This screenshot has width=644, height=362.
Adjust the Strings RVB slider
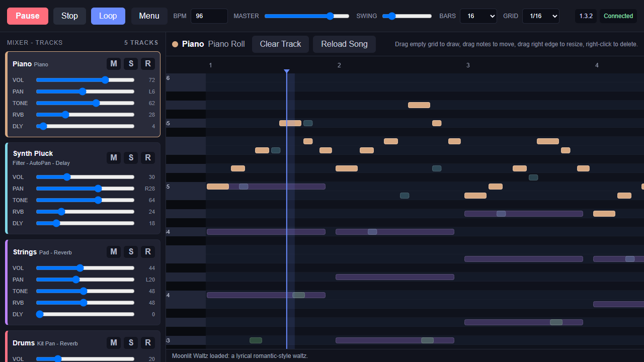(x=85, y=303)
